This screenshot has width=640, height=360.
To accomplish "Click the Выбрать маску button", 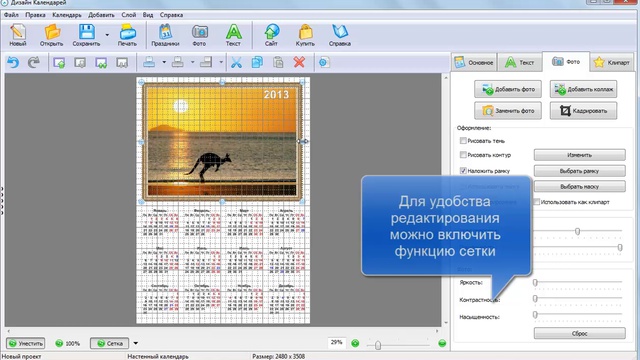I will pos(580,187).
